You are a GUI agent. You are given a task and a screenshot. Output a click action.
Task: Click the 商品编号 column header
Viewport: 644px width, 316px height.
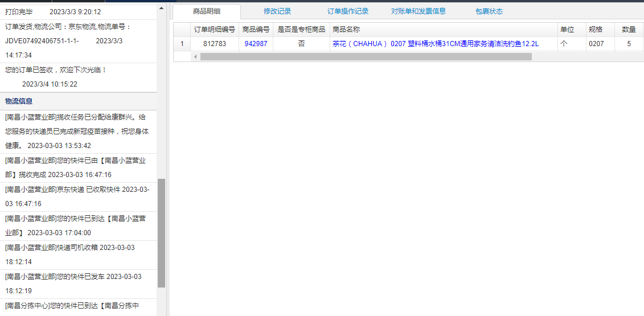point(256,30)
